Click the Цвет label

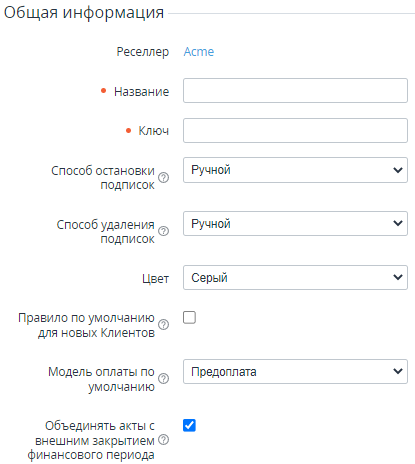(x=155, y=278)
